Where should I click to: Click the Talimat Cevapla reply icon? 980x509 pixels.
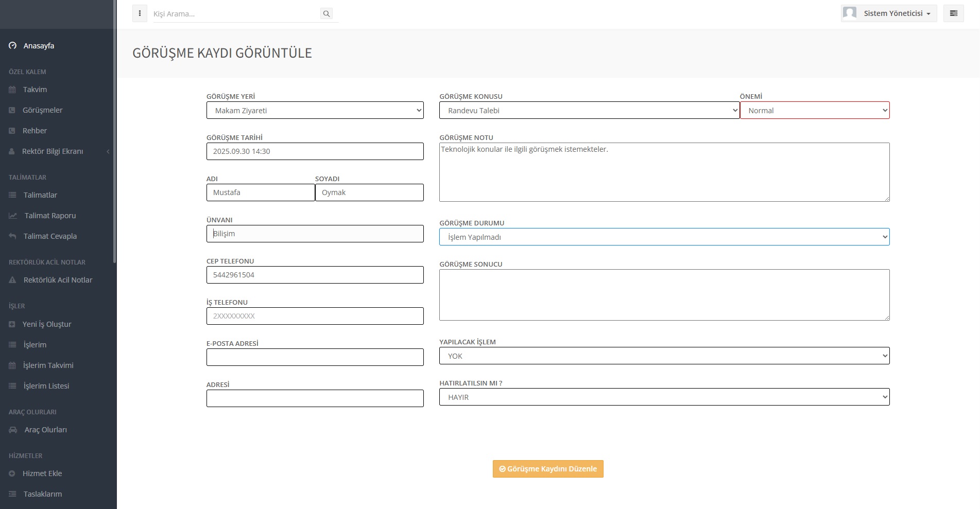click(13, 236)
